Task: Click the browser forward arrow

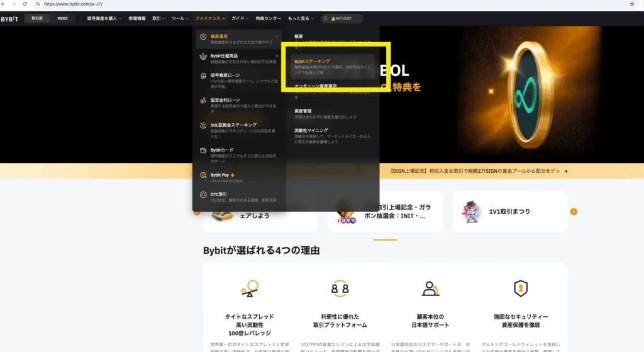Action: (x=14, y=4)
